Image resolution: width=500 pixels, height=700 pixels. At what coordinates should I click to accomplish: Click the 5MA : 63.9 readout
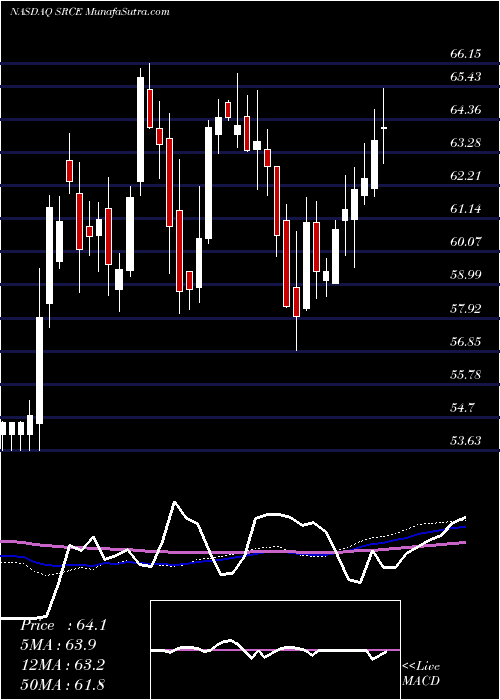pyautogui.click(x=58, y=645)
